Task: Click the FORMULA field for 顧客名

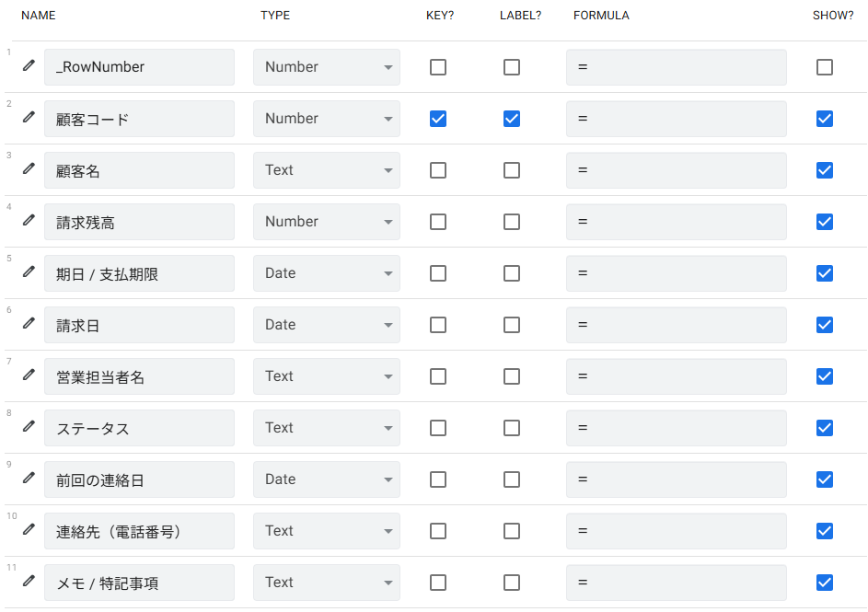Action: click(677, 169)
